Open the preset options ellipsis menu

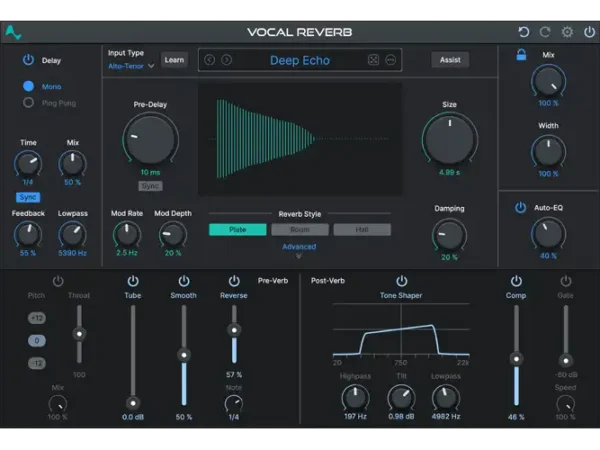click(x=390, y=60)
